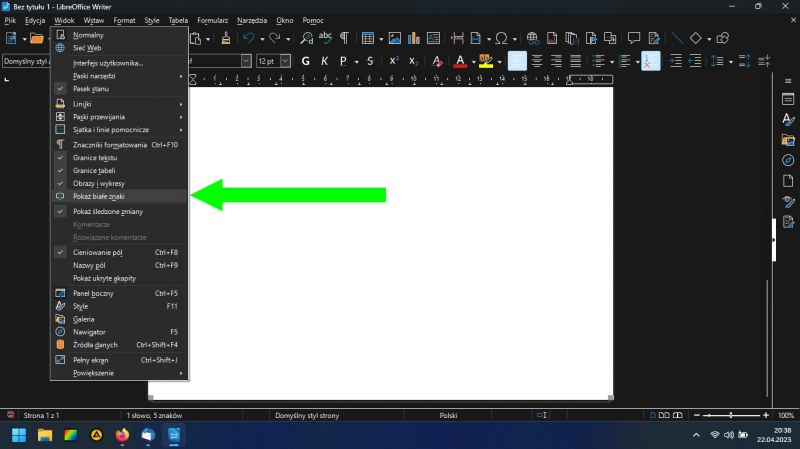Run spelling check from the toolbar
The width and height of the screenshot is (800, 449).
tap(325, 38)
